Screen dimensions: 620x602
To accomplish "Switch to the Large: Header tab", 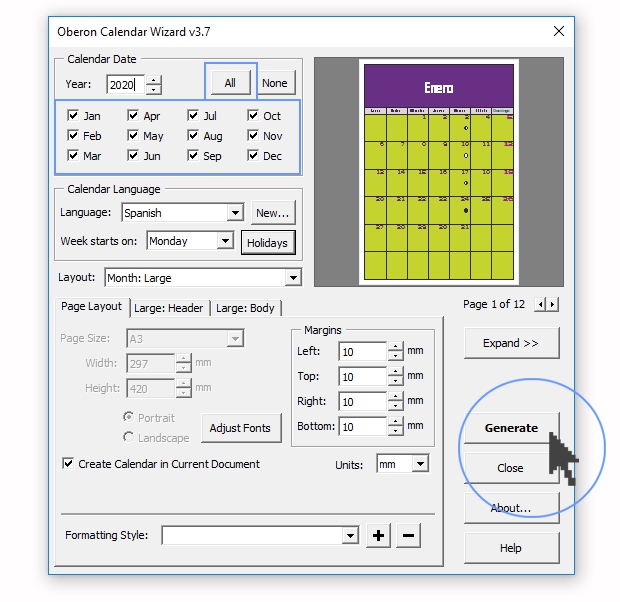I will tap(168, 308).
